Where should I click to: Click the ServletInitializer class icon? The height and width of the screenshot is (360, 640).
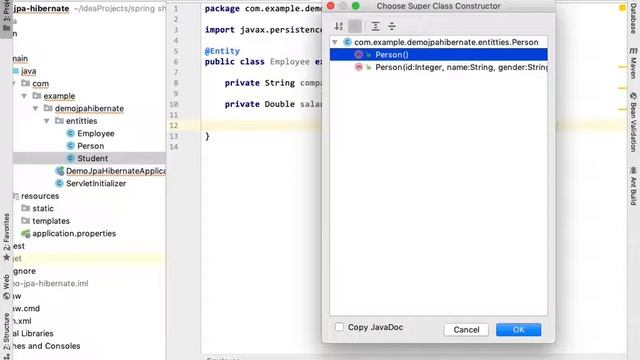click(60, 184)
